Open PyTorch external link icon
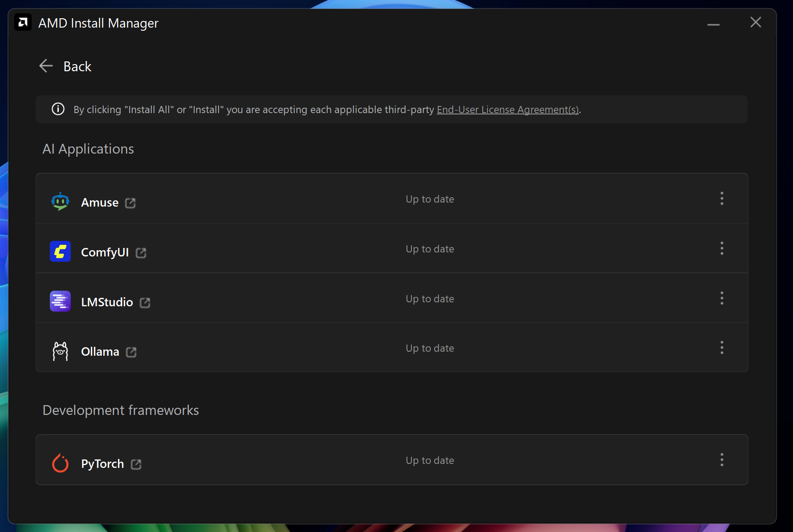 pyautogui.click(x=136, y=464)
